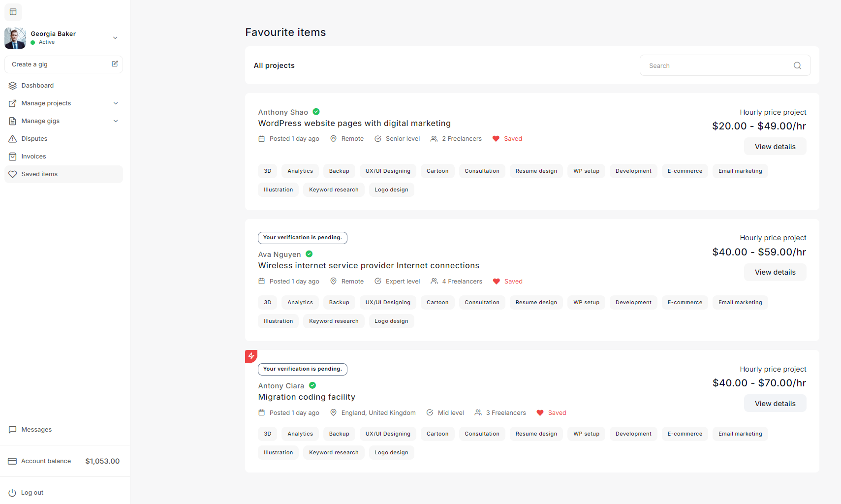
Task: Focus the Search projects input field
Action: pyautogui.click(x=716, y=65)
